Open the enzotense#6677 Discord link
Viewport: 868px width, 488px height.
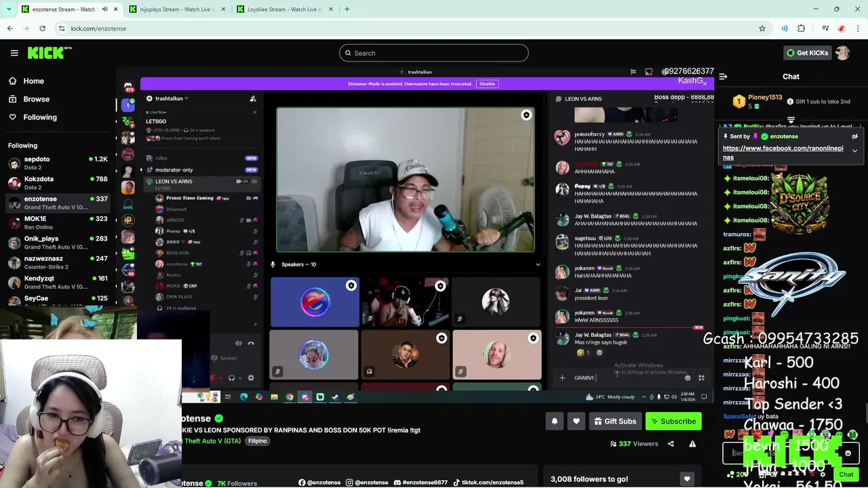[420, 483]
